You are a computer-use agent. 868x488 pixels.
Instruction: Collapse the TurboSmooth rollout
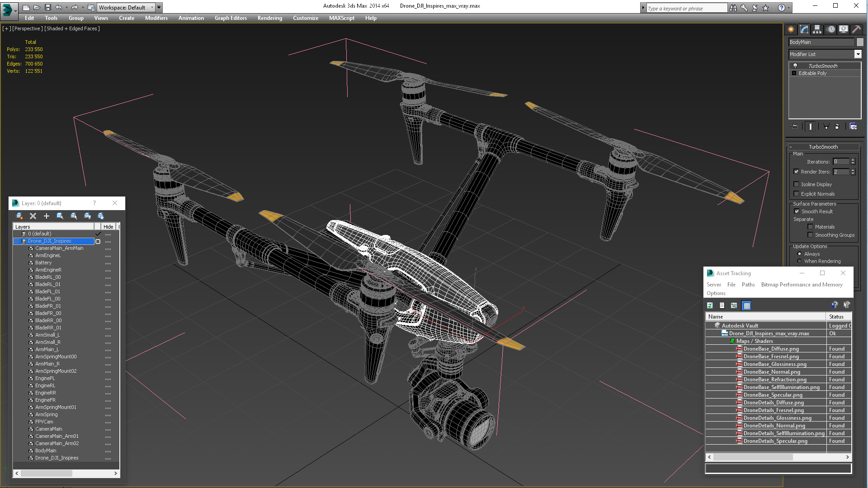[791, 147]
